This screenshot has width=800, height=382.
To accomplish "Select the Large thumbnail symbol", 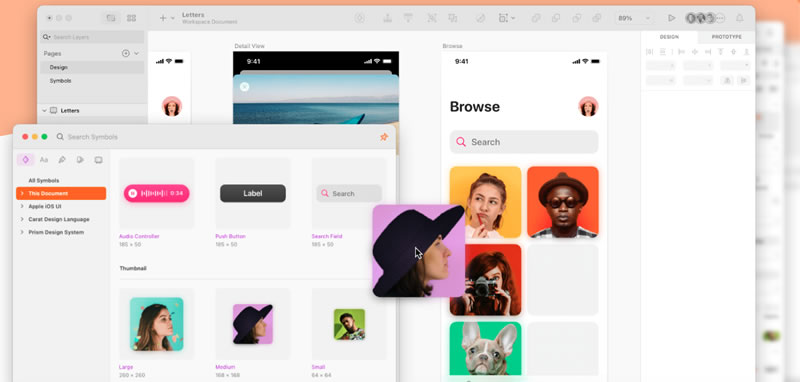I will (157, 324).
